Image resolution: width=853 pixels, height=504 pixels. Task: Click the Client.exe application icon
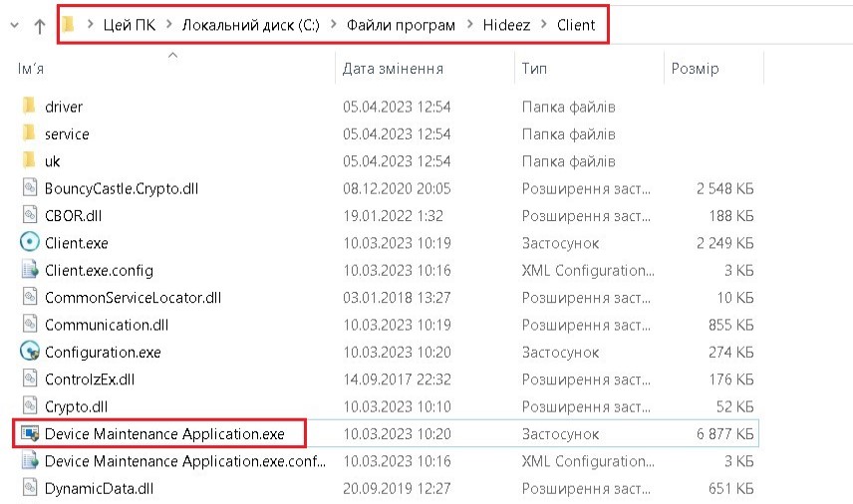coord(30,242)
